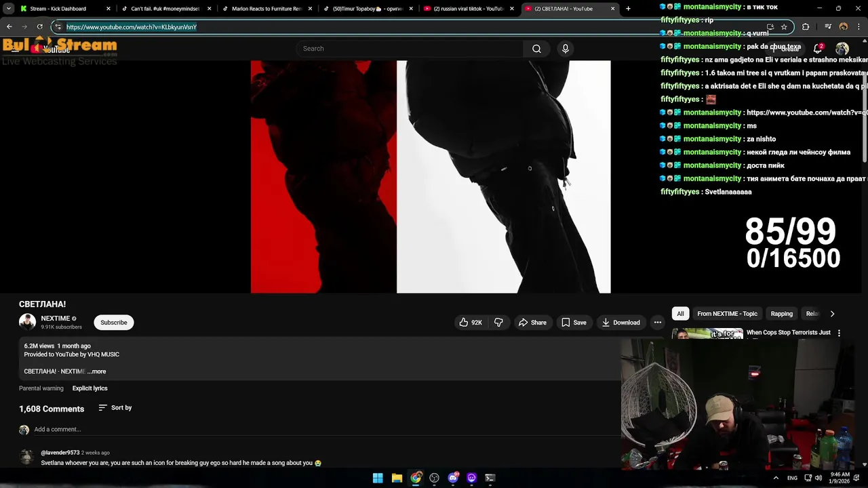Image resolution: width=868 pixels, height=488 pixels.
Task: Click the Explicit lyrics label
Action: tap(90, 388)
